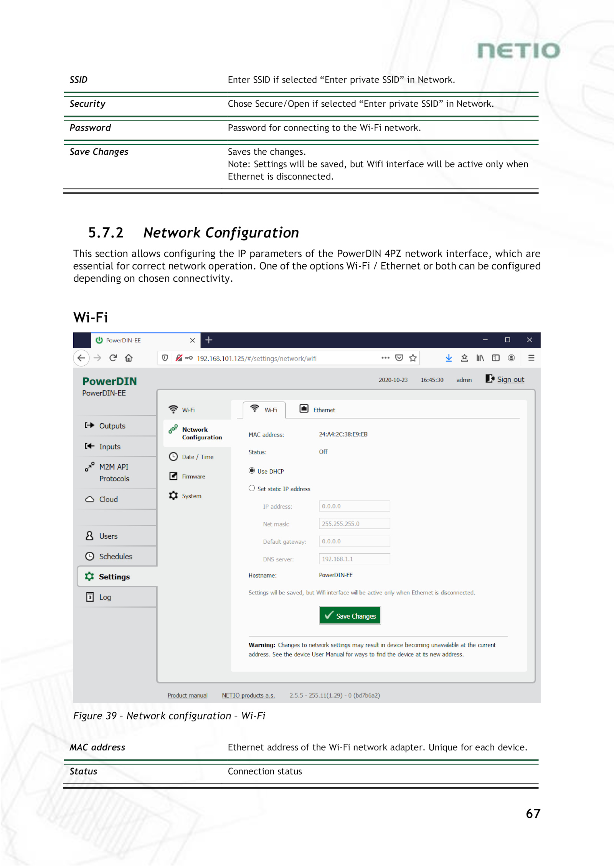The width and height of the screenshot is (614, 868).
Task: Click the Sign out link
Action: [x=510, y=380]
